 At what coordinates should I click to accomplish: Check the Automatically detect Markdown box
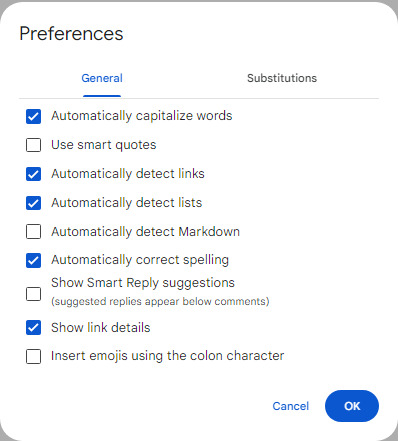pyautogui.click(x=33, y=232)
